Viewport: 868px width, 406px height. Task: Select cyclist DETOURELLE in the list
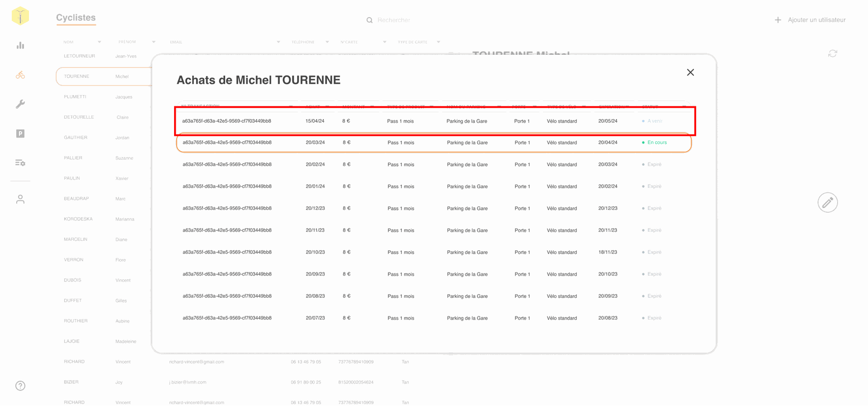(79, 117)
